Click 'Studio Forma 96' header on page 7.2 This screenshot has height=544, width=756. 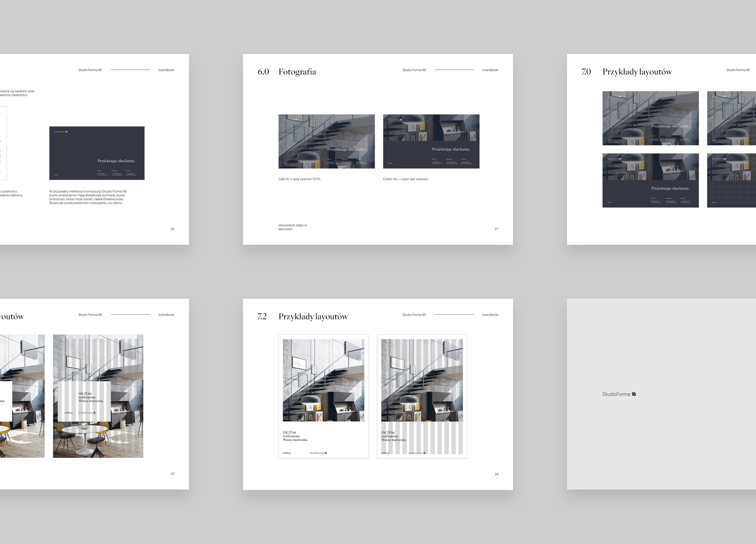pyautogui.click(x=414, y=315)
